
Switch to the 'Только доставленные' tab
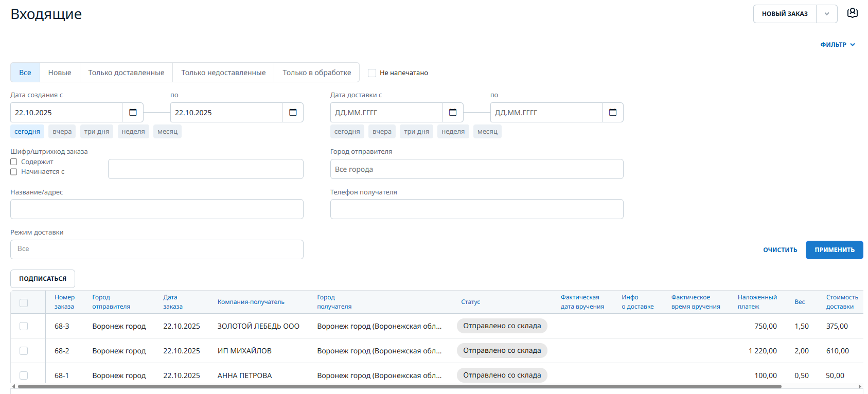tap(126, 73)
